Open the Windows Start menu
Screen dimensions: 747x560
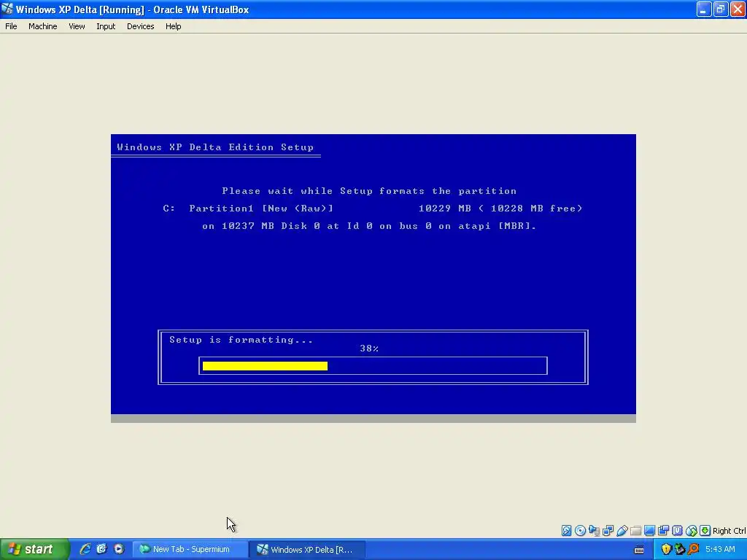(35, 550)
